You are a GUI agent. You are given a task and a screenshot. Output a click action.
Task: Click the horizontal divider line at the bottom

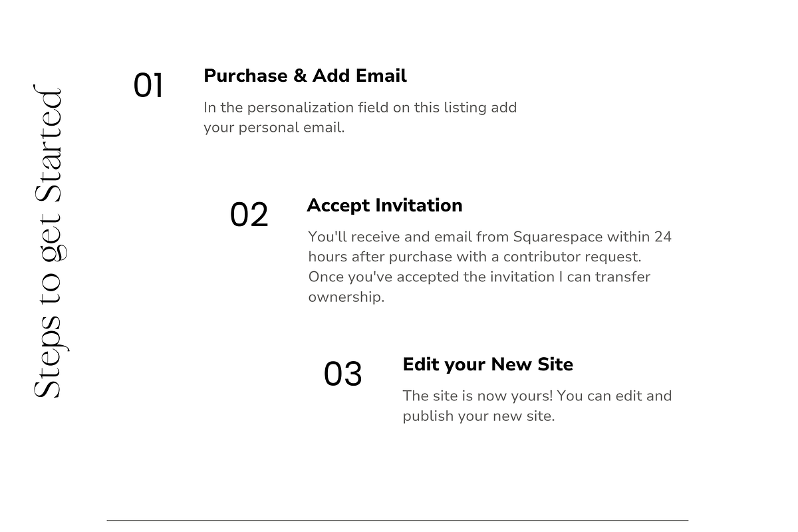coord(397,520)
